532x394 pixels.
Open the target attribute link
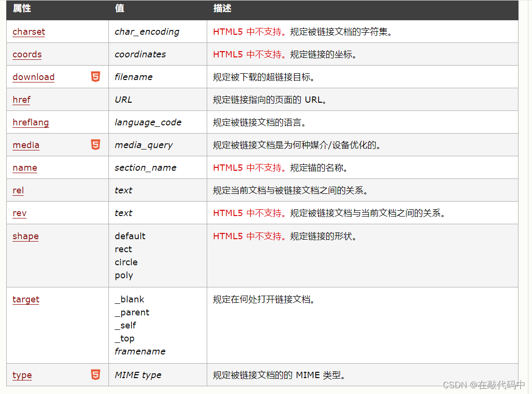click(26, 299)
